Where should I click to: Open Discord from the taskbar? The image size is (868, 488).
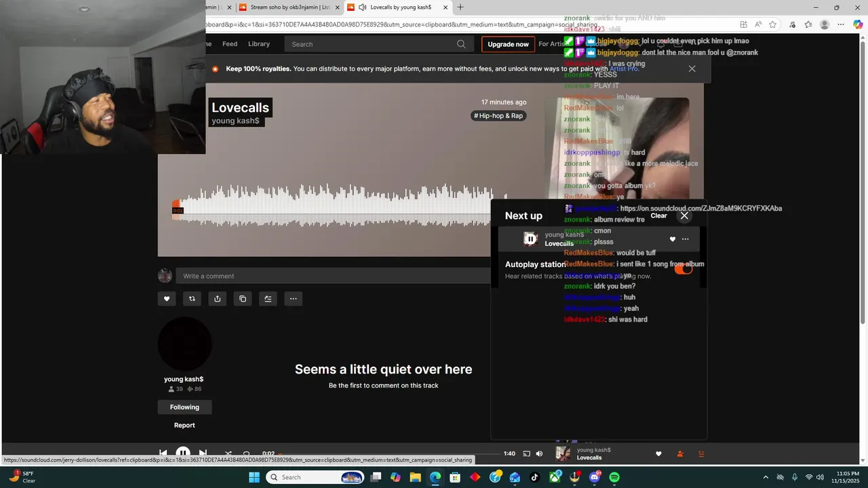click(595, 477)
